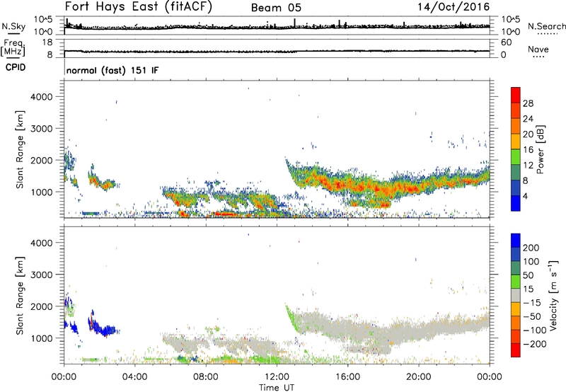The width and height of the screenshot is (566, 392).
Task: Click the frequency trace line panel
Action: click(277, 48)
